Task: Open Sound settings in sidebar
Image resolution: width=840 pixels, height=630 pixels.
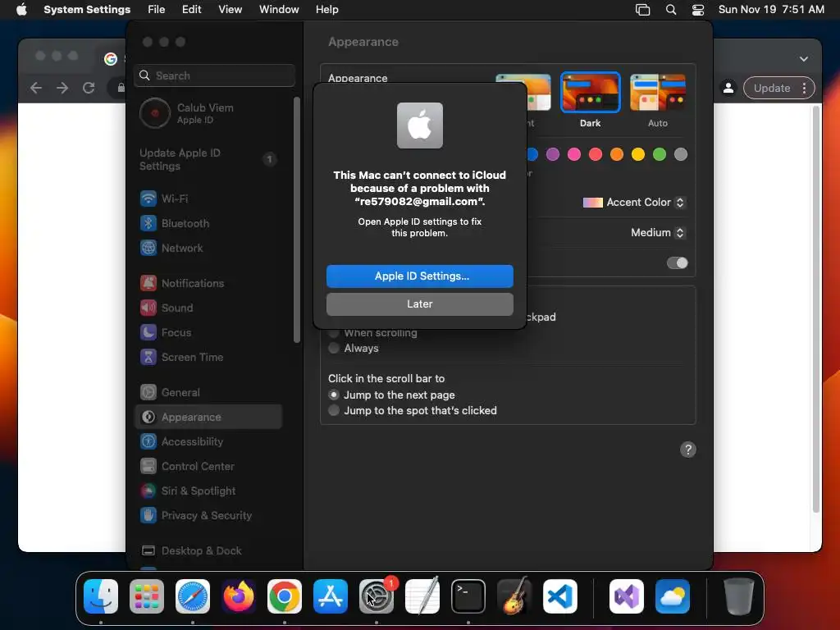Action: pyautogui.click(x=209, y=308)
